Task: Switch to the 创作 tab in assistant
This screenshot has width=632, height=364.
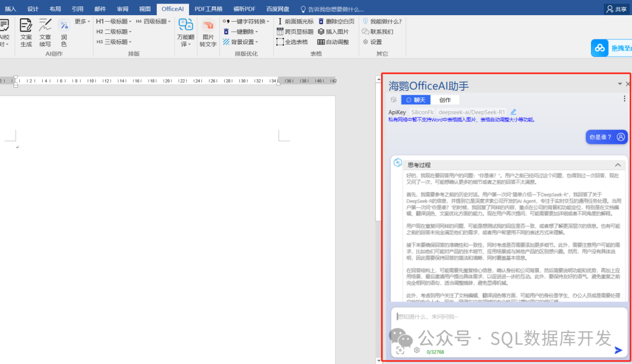Action: click(x=445, y=99)
